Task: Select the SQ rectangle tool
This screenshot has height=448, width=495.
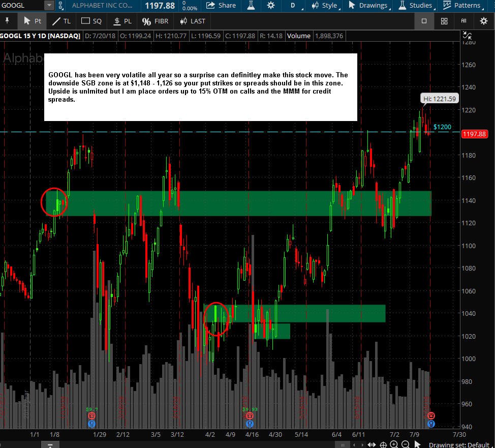Action: pos(91,21)
